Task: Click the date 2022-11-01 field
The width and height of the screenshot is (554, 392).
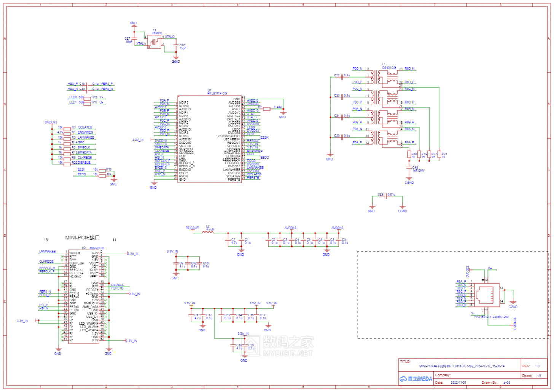Action: point(458,382)
